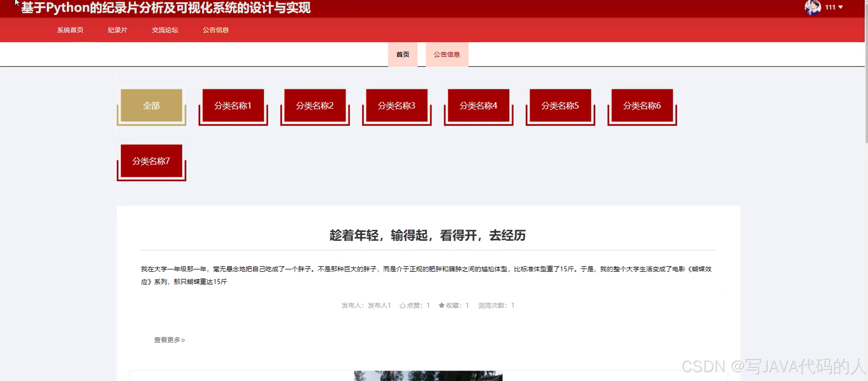Select the 全部 category filter
Viewport: 868px width, 381px height.
tap(151, 106)
